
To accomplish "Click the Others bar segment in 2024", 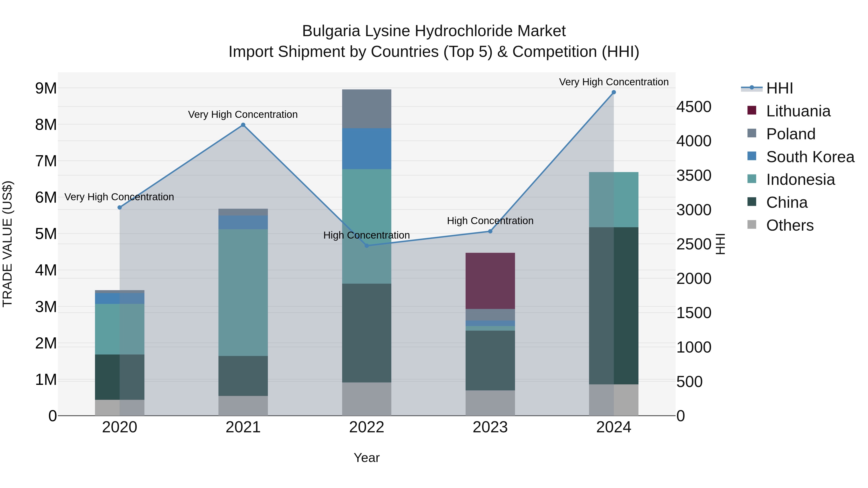I will click(614, 400).
